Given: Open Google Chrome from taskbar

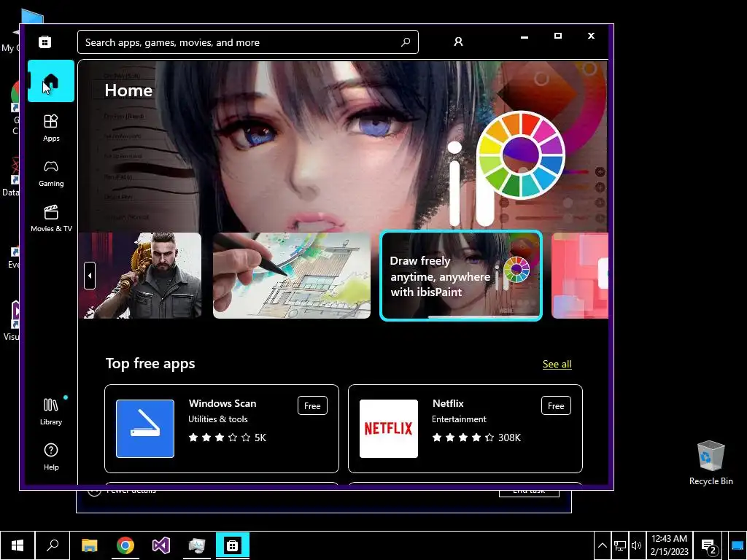Looking at the screenshot, I should pos(125,545).
